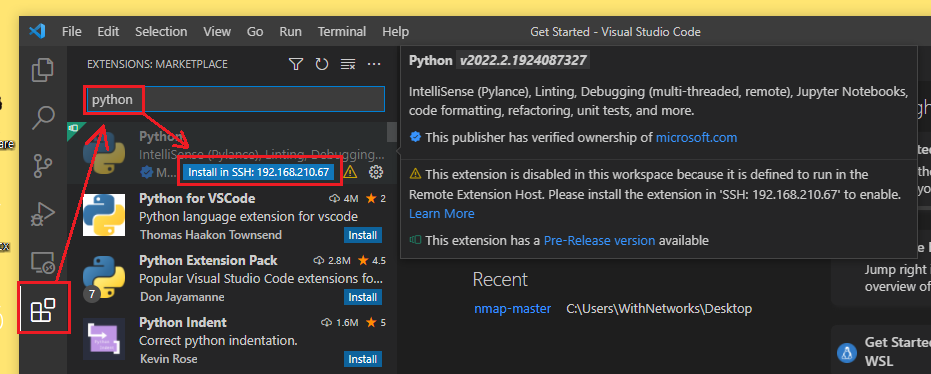Refresh the extensions list
The image size is (931, 374).
pos(322,64)
